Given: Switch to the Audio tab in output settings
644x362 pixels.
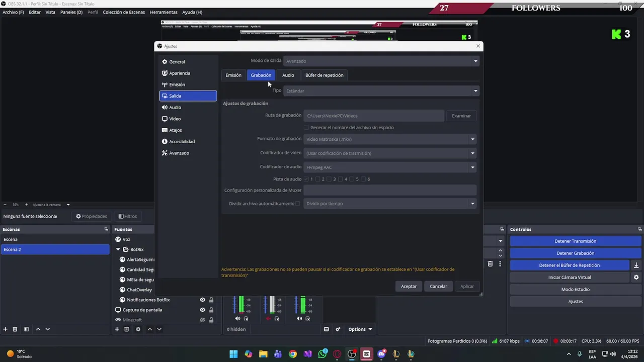Looking at the screenshot, I should (288, 75).
